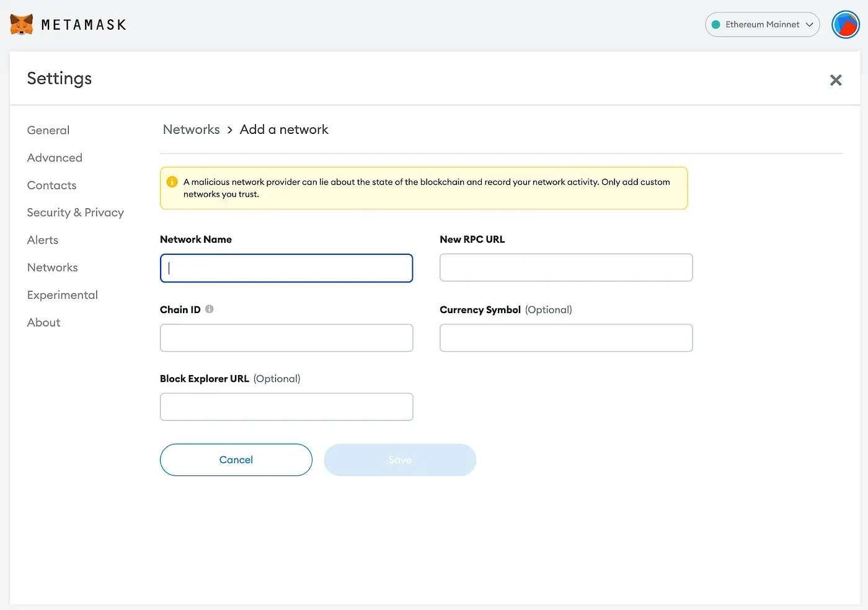Switch to the Advanced settings section
This screenshot has height=610, width=868.
(55, 157)
